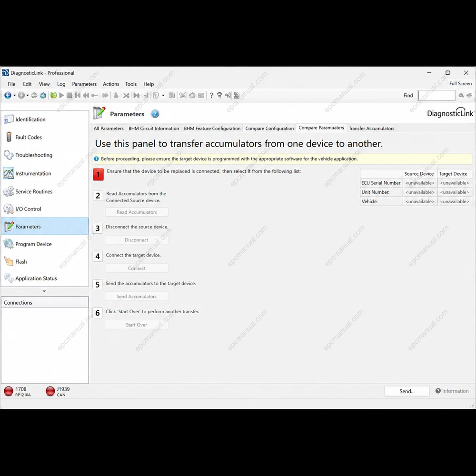Screen dimensions: 476x476
Task: Click the blue Back arrow toolbar icon
Action: click(8, 95)
